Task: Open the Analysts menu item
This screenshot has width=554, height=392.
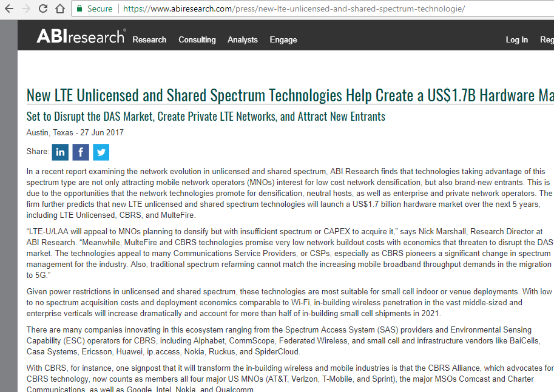Action: [x=243, y=39]
